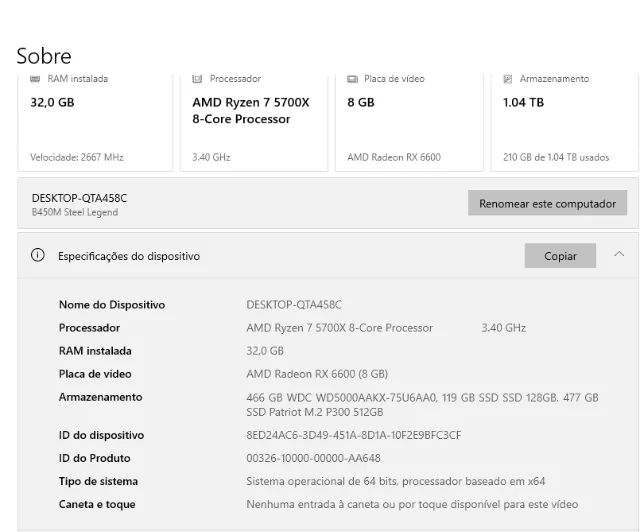The height and width of the screenshot is (532, 640).
Task: Click the Armazenamento drive icon
Action: click(507, 79)
